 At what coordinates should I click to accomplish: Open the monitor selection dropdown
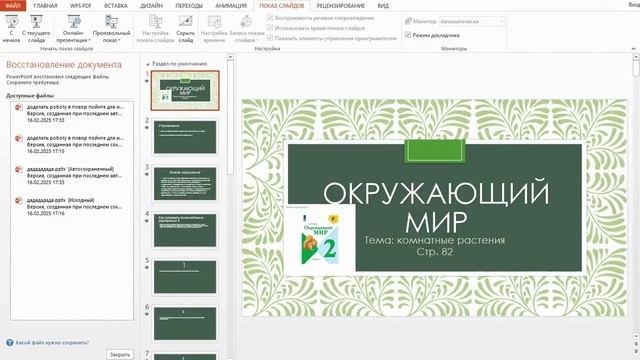tap(472, 21)
